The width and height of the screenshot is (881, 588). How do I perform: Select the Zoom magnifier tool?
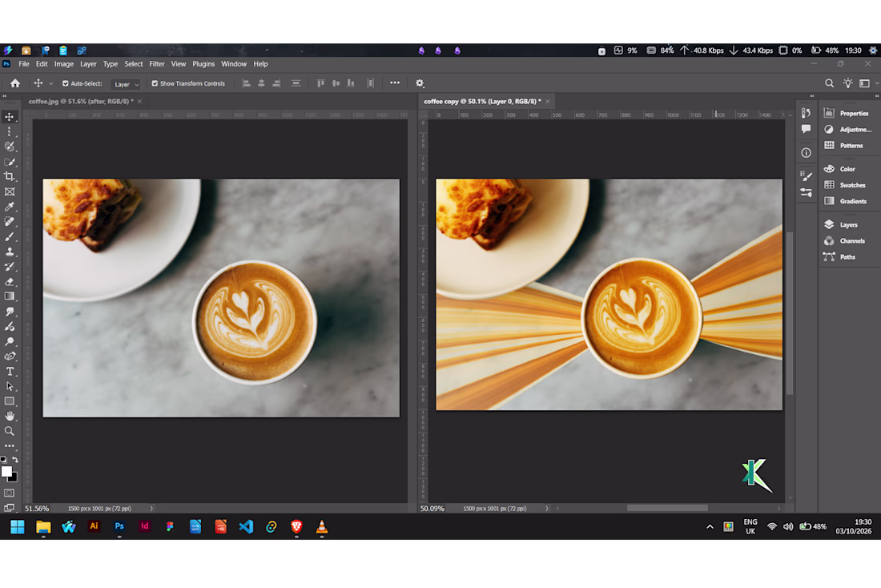pos(10,431)
